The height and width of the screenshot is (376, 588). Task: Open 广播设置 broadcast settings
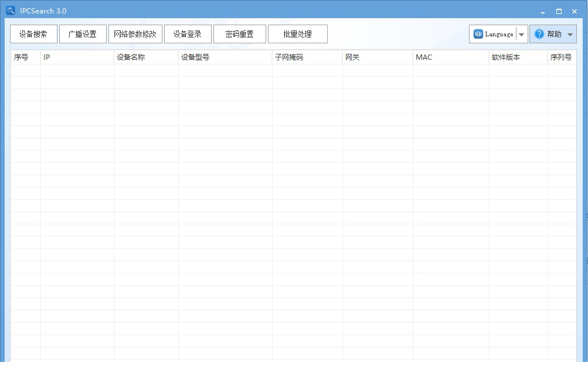[83, 34]
